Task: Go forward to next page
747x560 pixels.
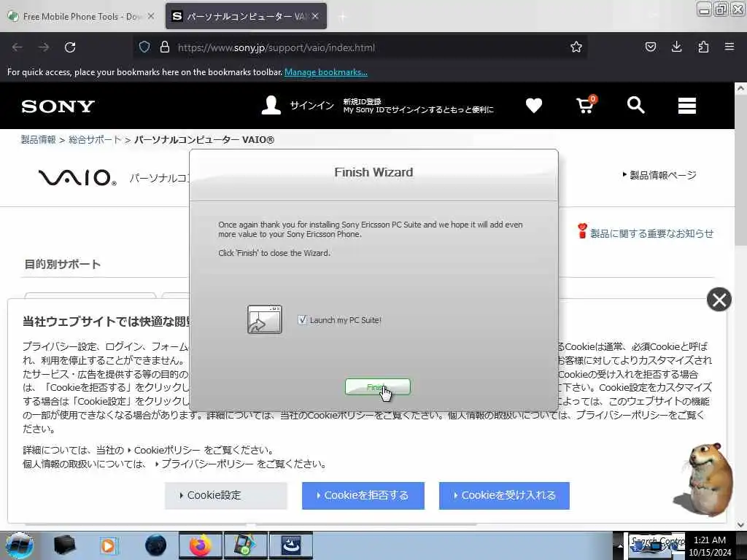Action: (x=44, y=47)
